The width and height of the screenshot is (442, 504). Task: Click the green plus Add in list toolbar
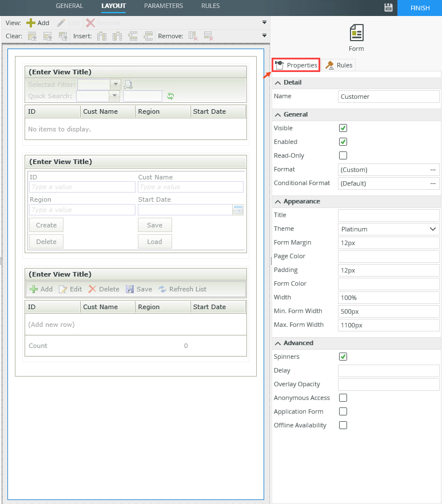41,289
